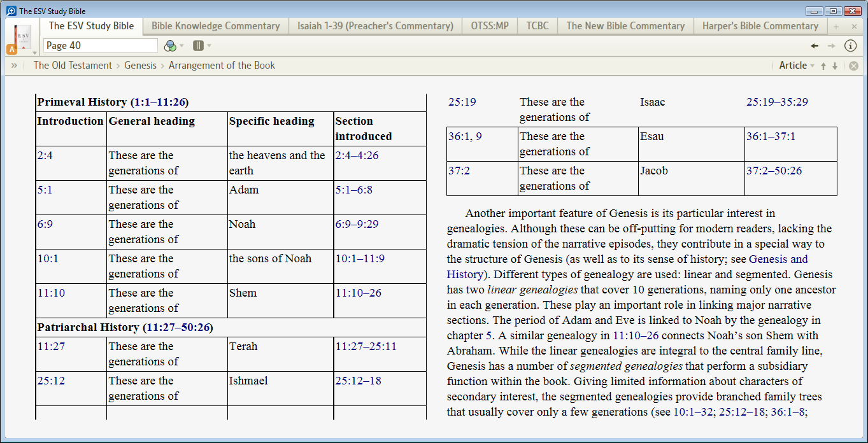Click the Page 40 reference box
This screenshot has width=868, height=443.
pyautogui.click(x=100, y=45)
